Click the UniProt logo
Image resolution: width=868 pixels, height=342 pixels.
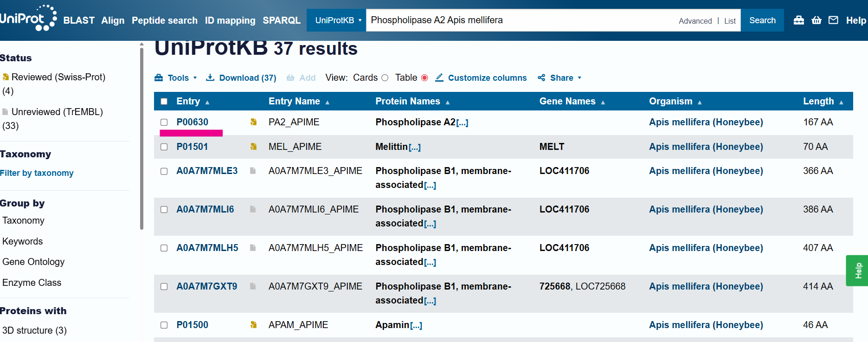[28, 19]
